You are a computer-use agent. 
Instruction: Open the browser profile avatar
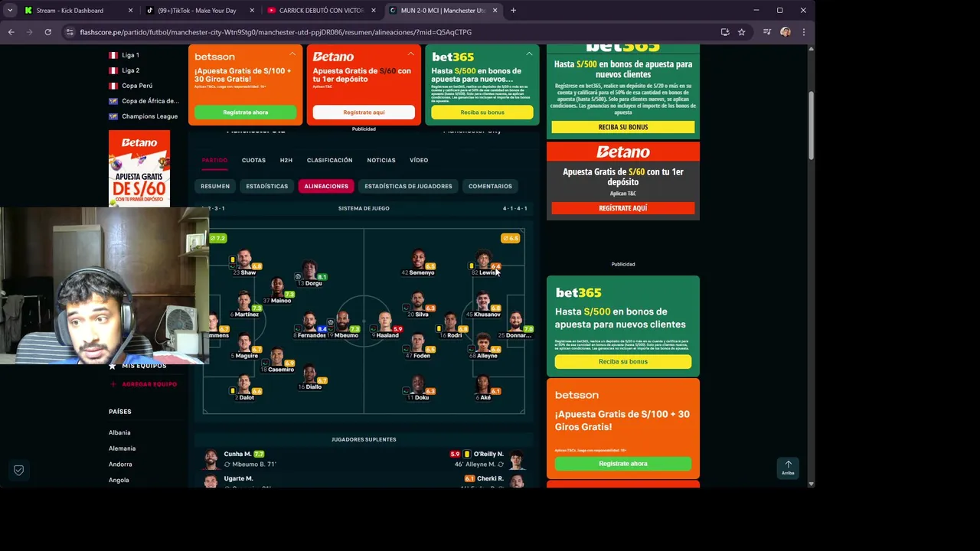(x=786, y=32)
